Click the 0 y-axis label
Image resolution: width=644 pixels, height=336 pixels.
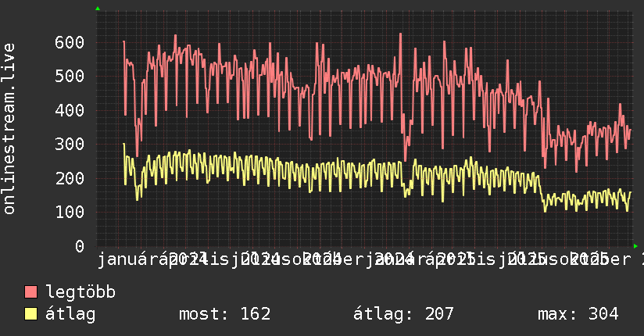point(80,246)
